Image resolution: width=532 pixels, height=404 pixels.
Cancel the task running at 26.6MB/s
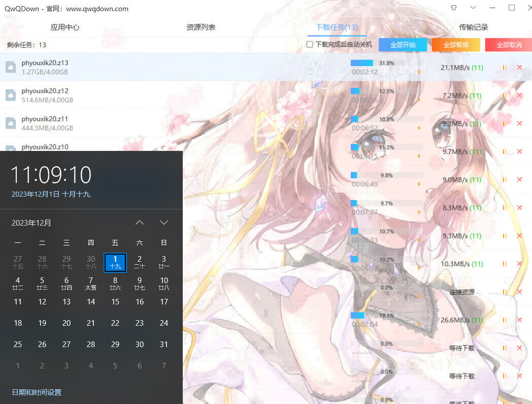pyautogui.click(x=519, y=320)
